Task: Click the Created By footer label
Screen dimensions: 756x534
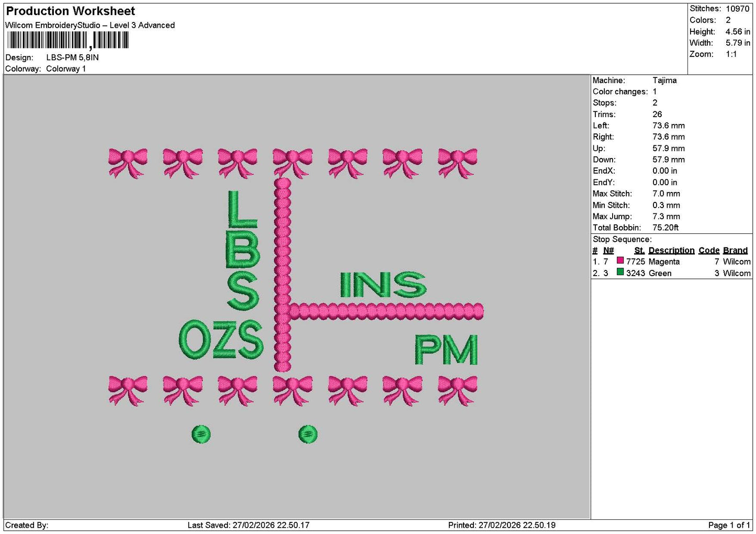Action: (x=27, y=525)
